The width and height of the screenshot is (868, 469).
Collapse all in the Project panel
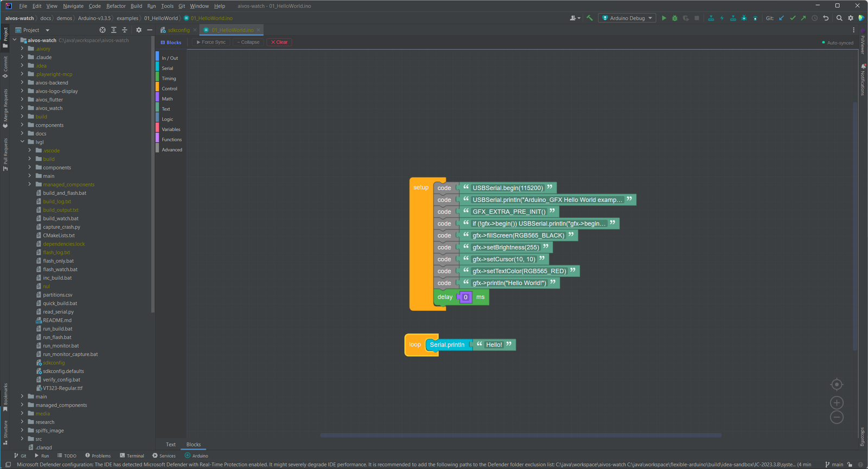pyautogui.click(x=125, y=30)
